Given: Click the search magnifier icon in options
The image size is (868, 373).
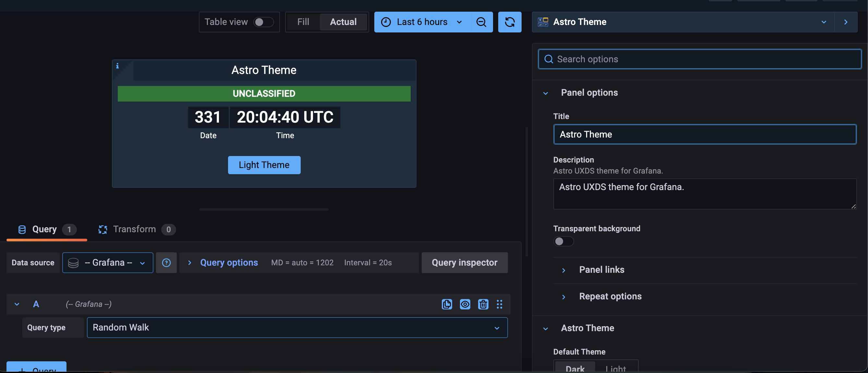Looking at the screenshot, I should pos(549,59).
